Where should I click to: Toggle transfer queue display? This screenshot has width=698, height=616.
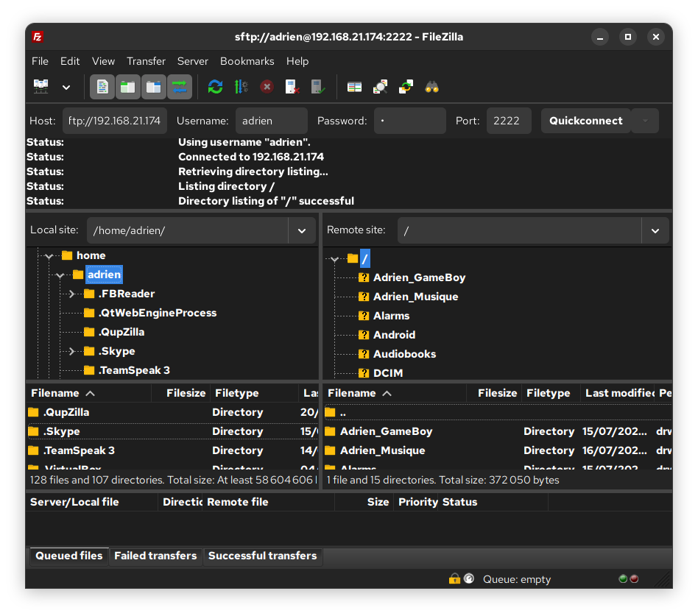(x=180, y=87)
